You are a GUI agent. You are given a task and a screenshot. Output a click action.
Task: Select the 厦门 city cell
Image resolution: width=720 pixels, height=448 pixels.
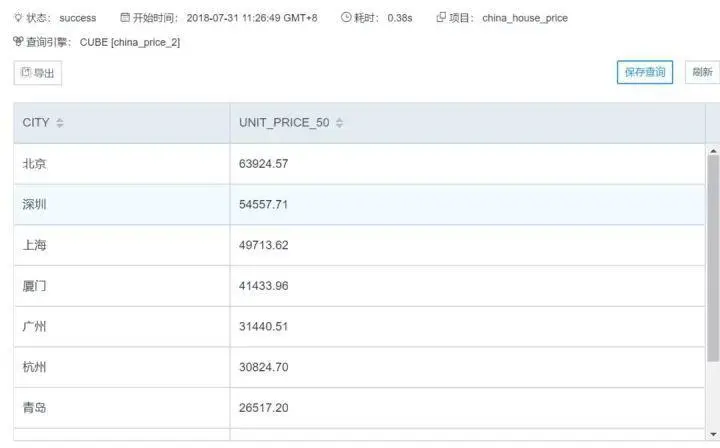pyautogui.click(x=122, y=286)
